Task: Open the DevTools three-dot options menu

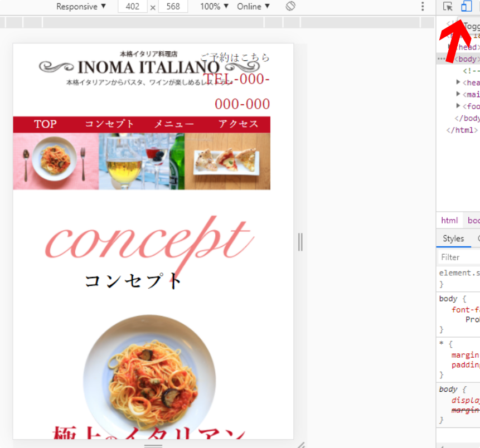Action: pyautogui.click(x=422, y=6)
